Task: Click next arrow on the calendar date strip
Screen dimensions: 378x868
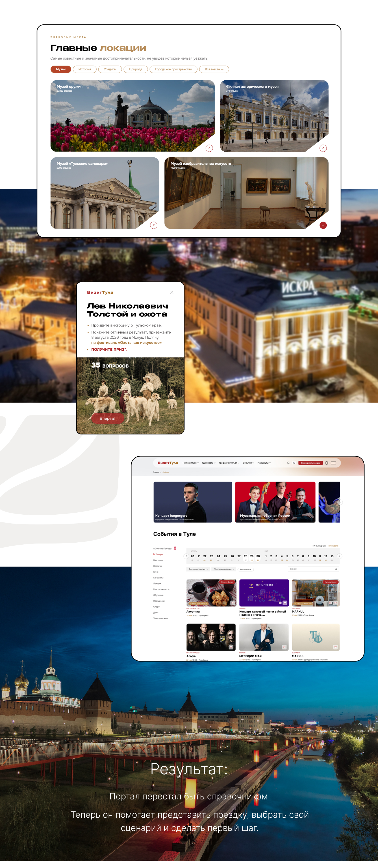Action: tap(339, 556)
